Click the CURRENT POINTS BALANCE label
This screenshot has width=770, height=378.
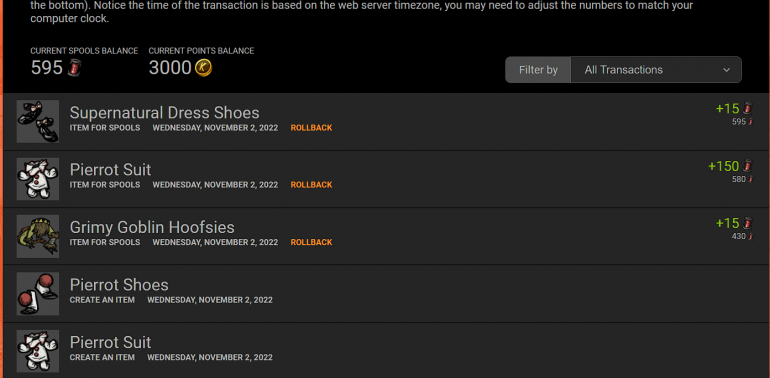201,51
